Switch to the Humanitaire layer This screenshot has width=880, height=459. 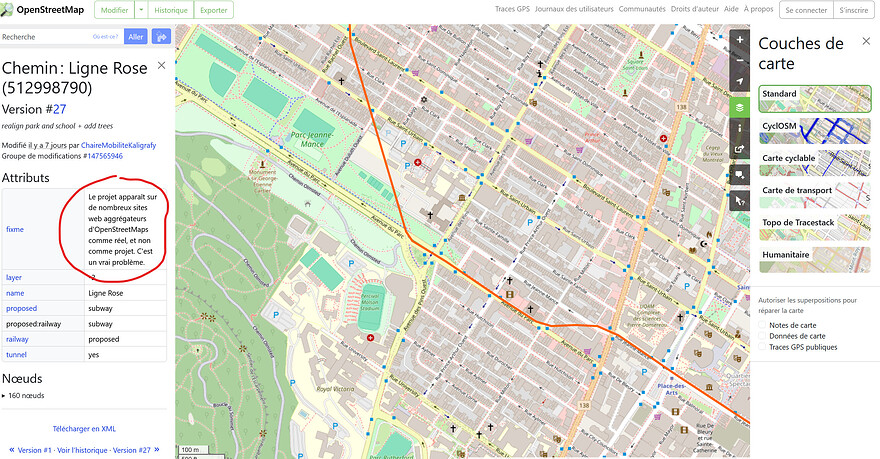click(815, 259)
